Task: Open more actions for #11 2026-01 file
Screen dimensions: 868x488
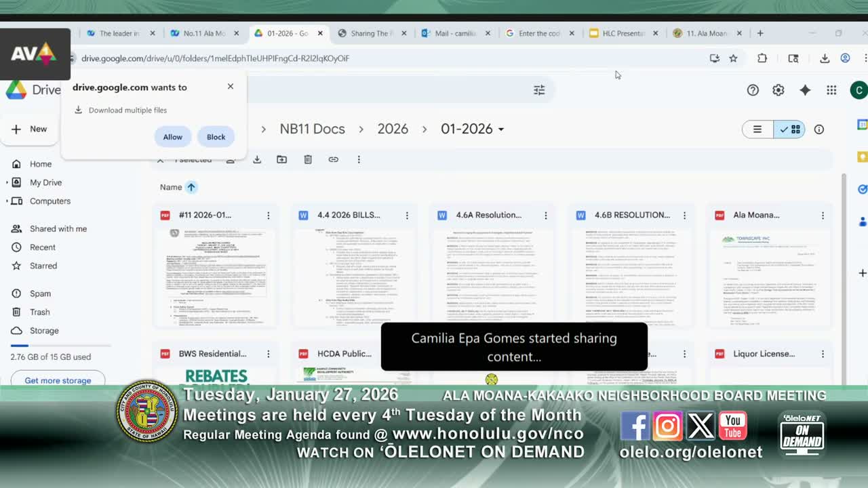Action: pos(268,216)
